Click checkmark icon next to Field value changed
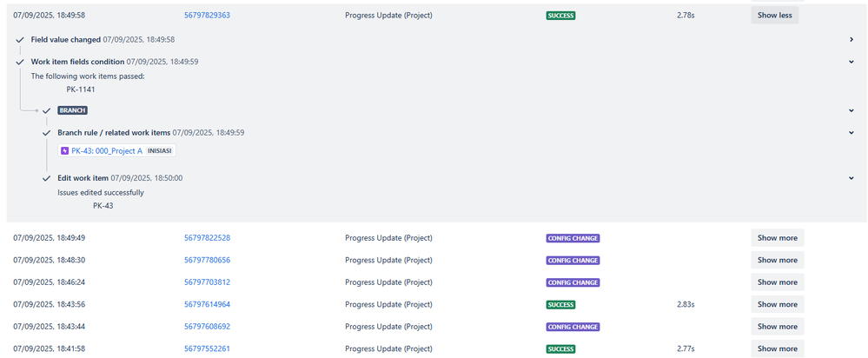 click(21, 40)
